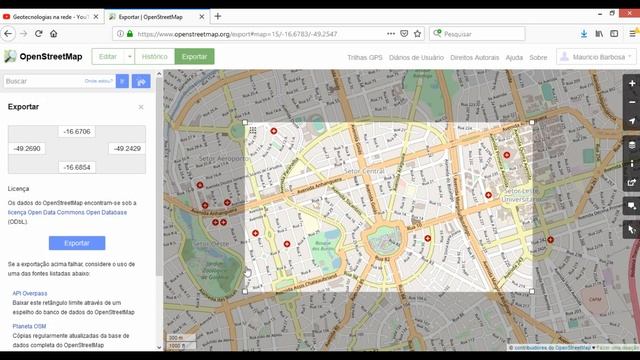Go back with the browser arrow

pos(8,34)
